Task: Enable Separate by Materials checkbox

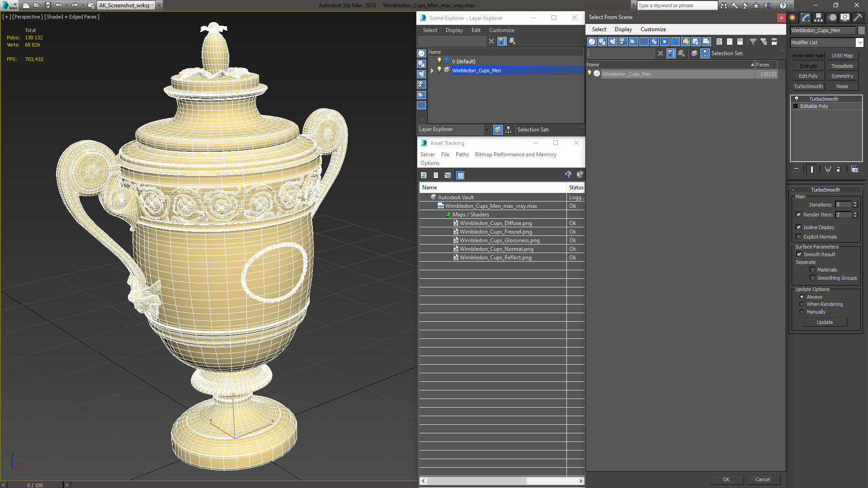Action: [812, 270]
